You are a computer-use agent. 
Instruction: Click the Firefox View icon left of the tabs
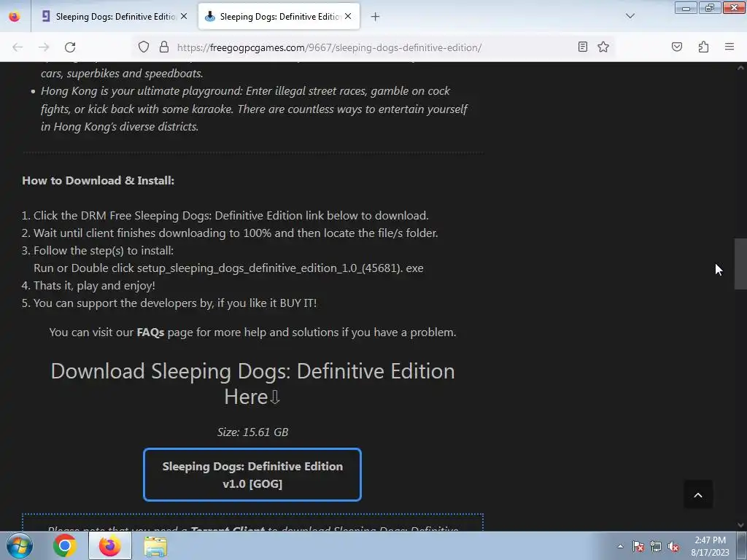(15, 17)
